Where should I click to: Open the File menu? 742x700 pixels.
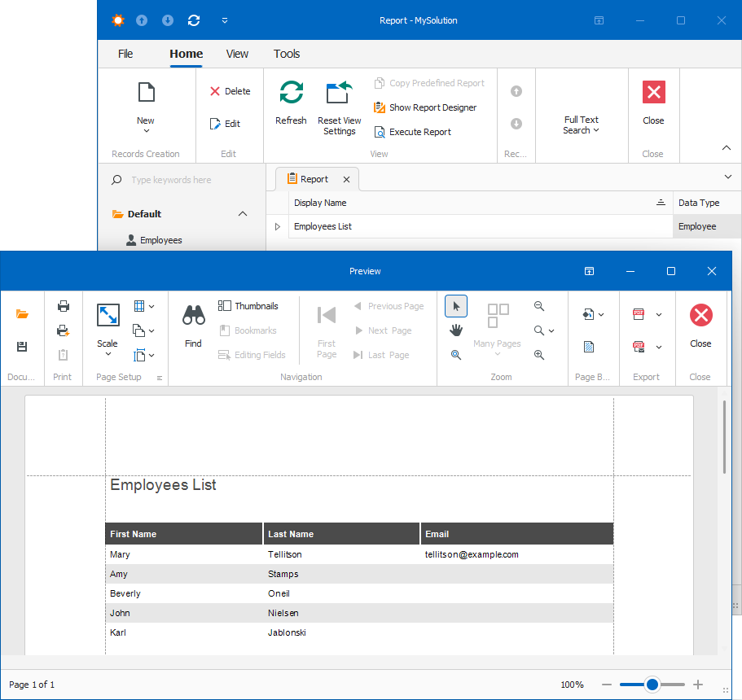tap(125, 54)
